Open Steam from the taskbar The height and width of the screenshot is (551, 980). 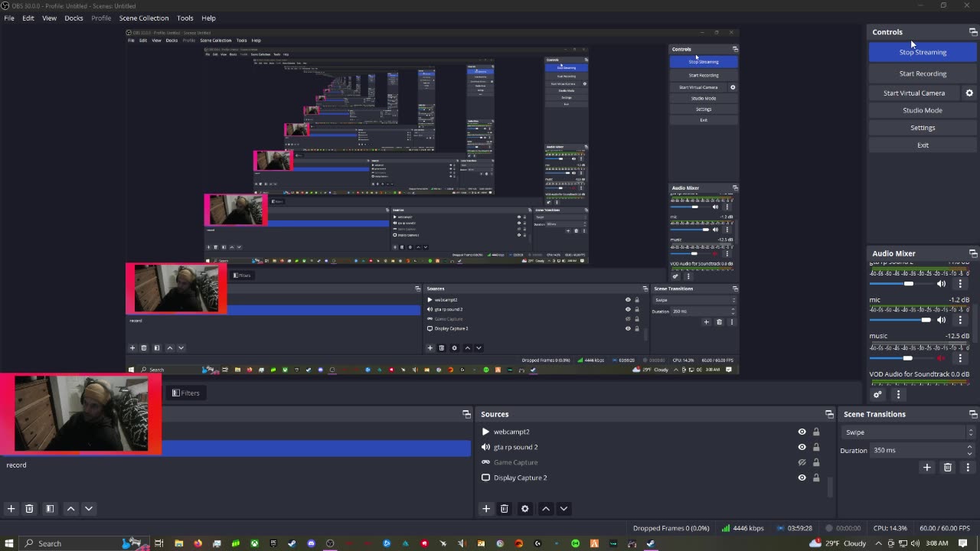(x=292, y=543)
